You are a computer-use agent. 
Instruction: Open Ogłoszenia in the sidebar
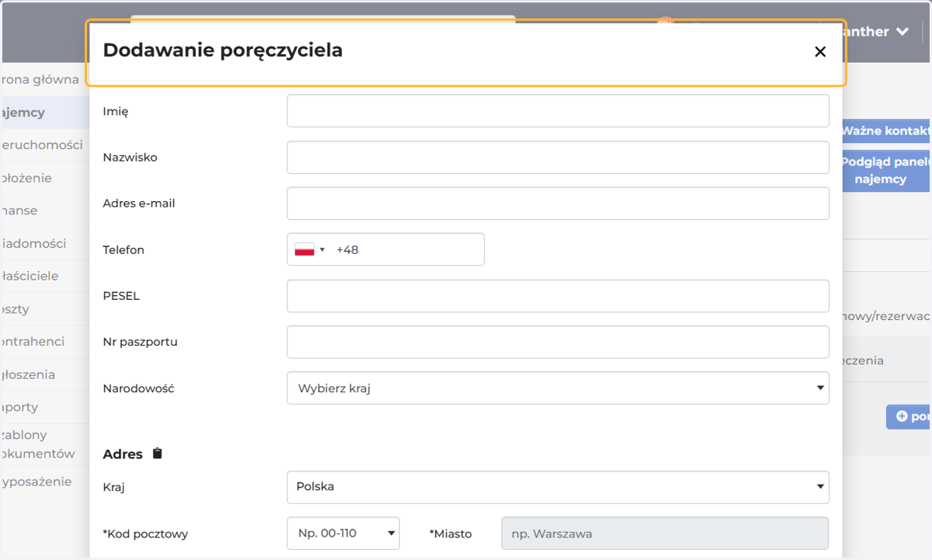coord(28,374)
